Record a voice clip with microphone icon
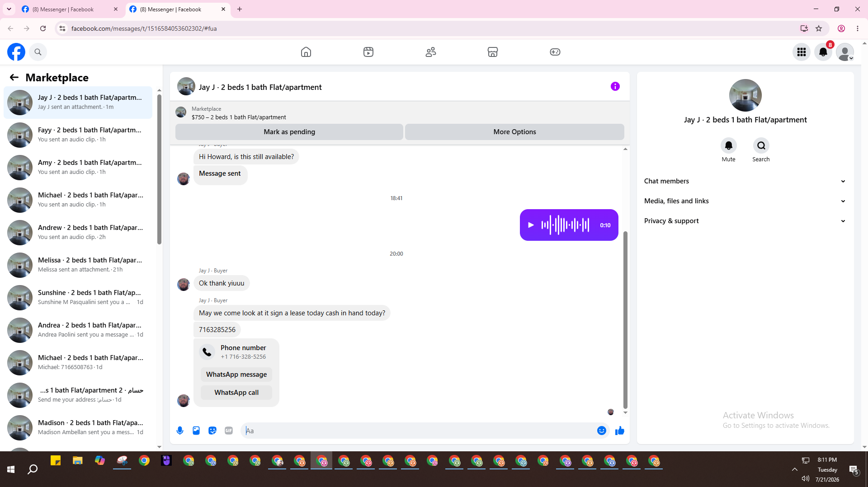 click(x=180, y=431)
